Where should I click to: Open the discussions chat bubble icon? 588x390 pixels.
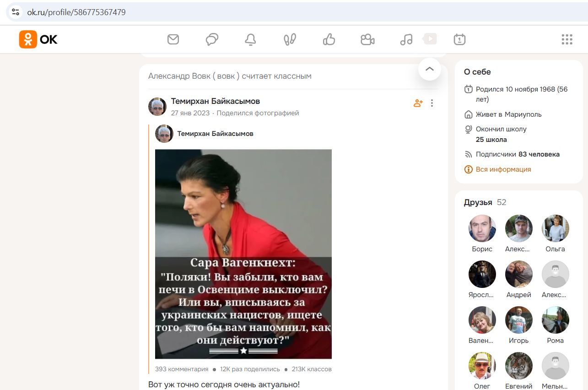[x=212, y=40]
